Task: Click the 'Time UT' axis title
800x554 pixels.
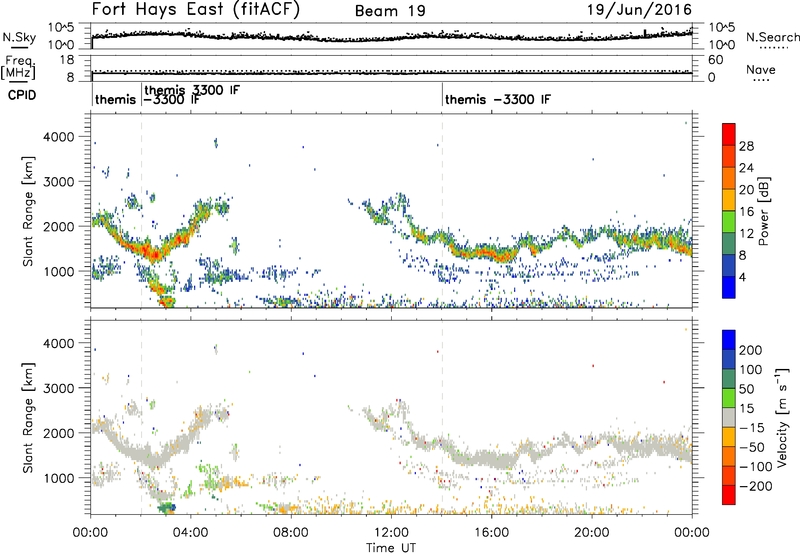Action: (391, 548)
